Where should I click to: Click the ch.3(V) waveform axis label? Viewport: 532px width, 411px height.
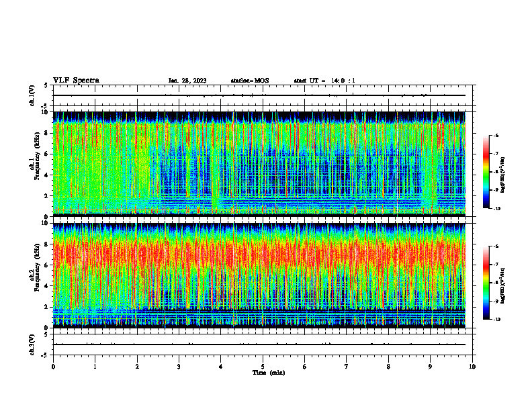[x=32, y=345]
